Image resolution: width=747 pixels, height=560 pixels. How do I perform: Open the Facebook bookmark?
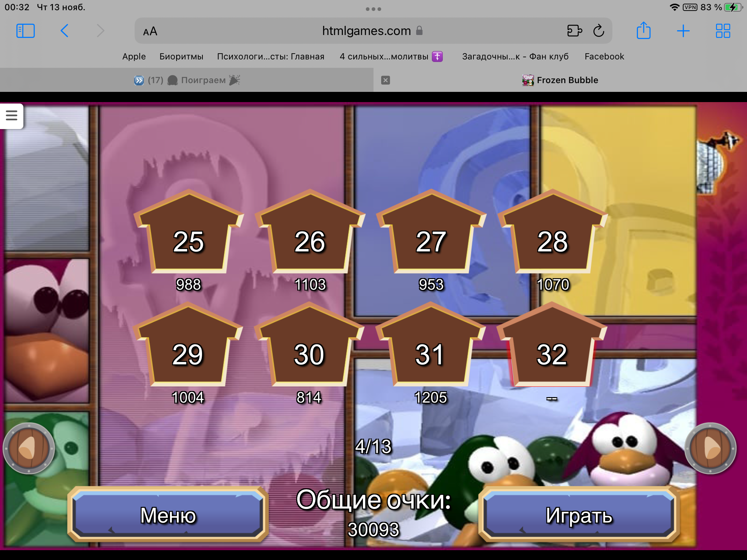point(604,57)
